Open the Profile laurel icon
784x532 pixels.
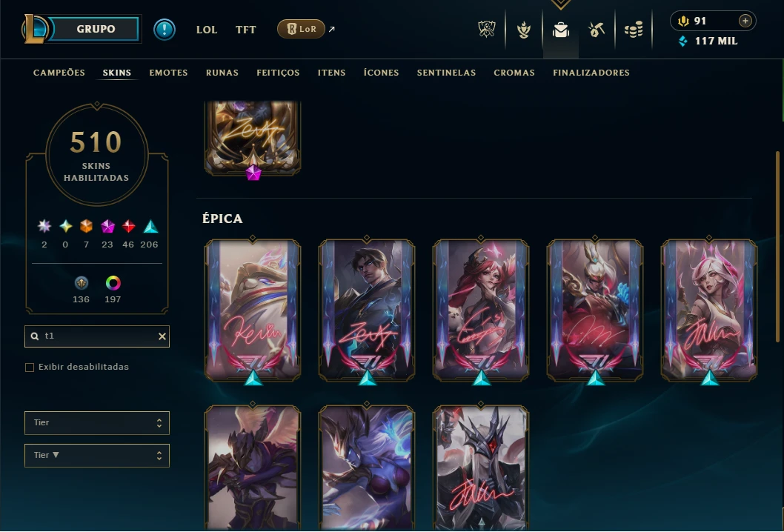523,30
